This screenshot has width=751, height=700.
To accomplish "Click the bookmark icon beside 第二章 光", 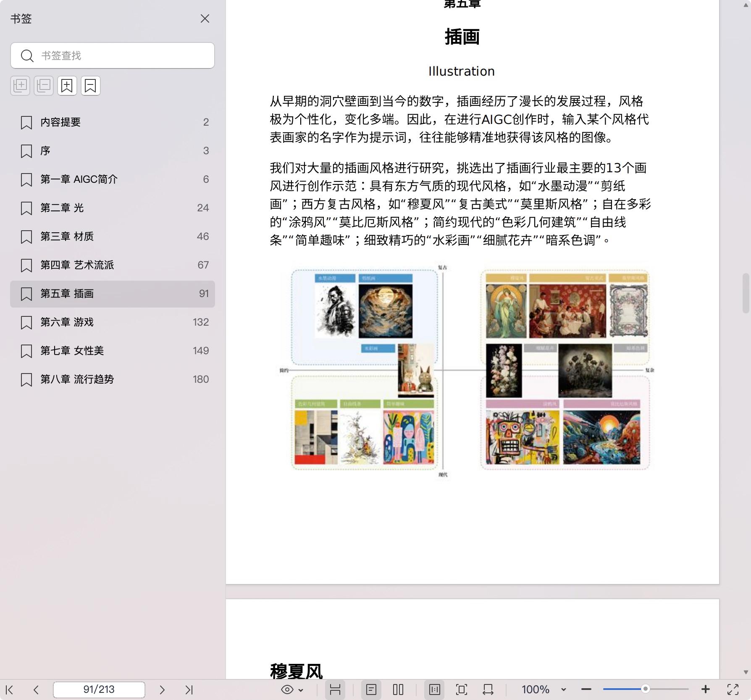I will tap(26, 208).
